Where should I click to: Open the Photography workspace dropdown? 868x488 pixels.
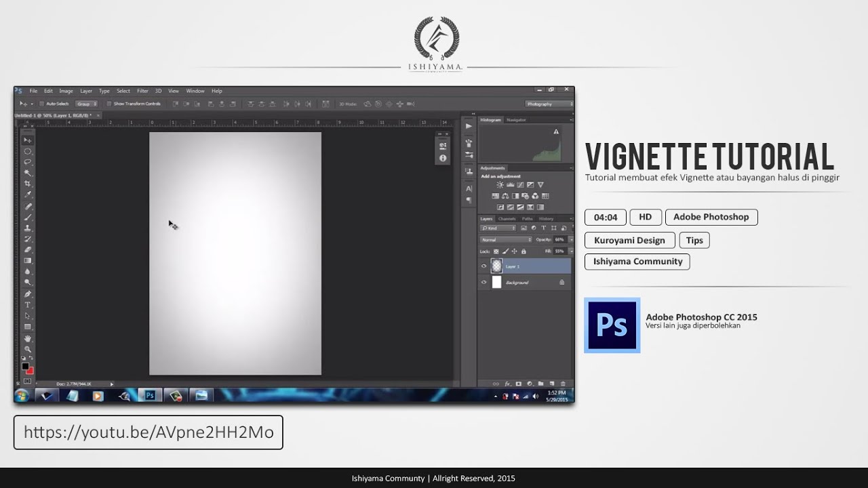pyautogui.click(x=549, y=104)
